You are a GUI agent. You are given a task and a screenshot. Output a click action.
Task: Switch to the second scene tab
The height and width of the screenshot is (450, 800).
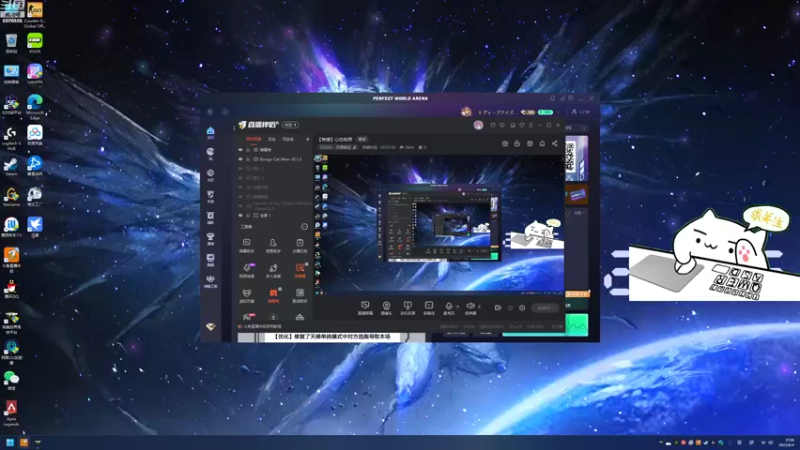[272, 139]
